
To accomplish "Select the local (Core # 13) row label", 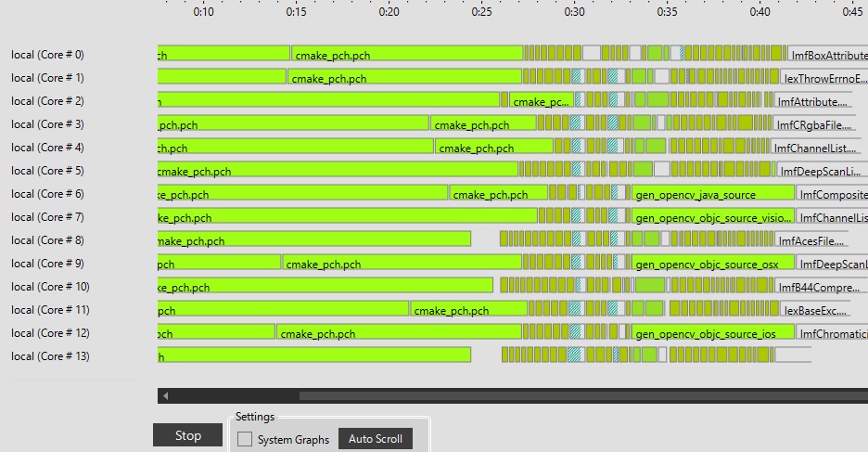I will click(50, 356).
